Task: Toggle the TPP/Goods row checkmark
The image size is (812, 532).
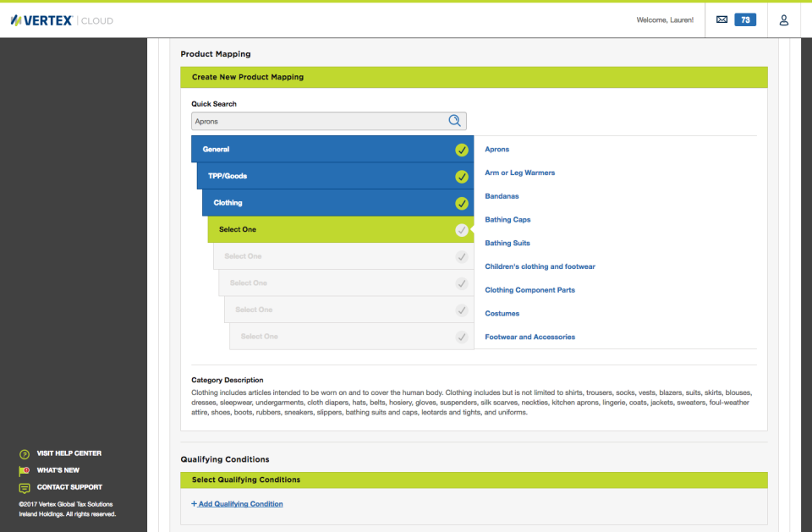Action: click(x=462, y=177)
